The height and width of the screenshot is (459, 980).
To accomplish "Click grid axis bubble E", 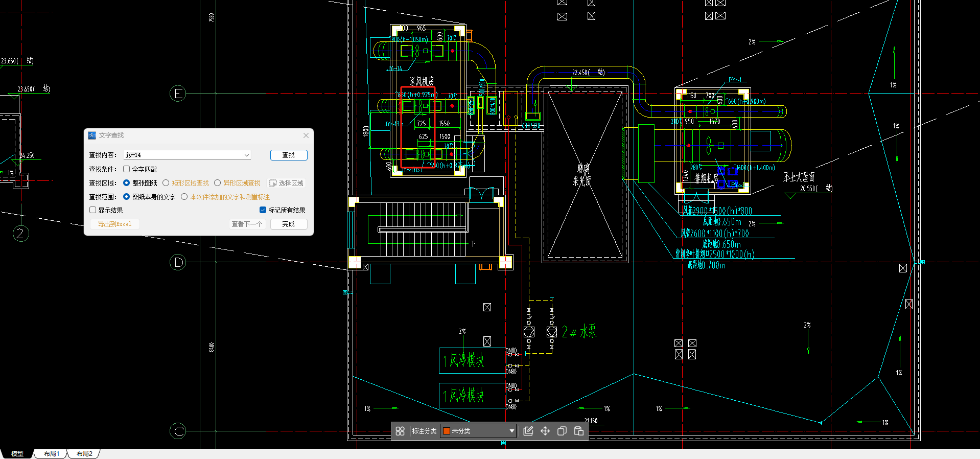I will coord(178,94).
